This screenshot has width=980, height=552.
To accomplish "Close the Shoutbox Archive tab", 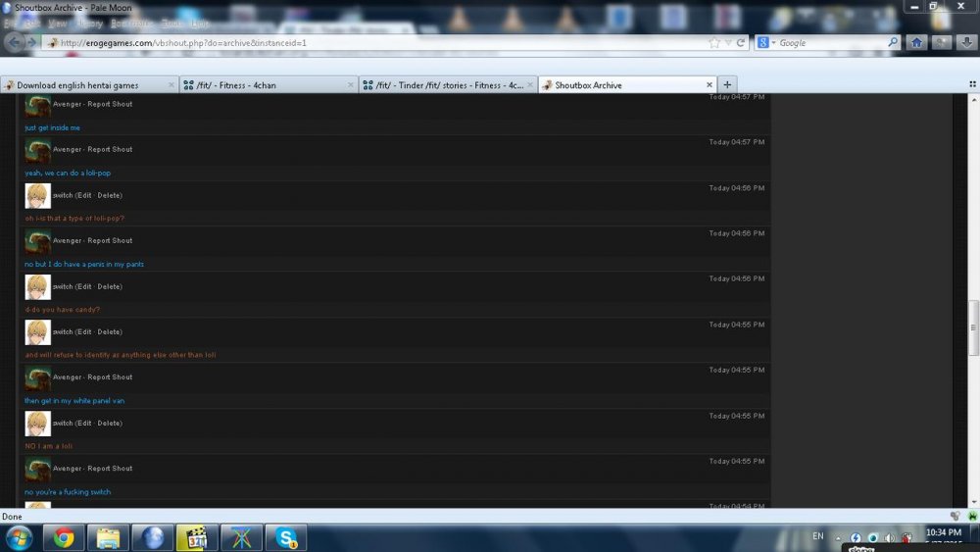I will (x=710, y=85).
